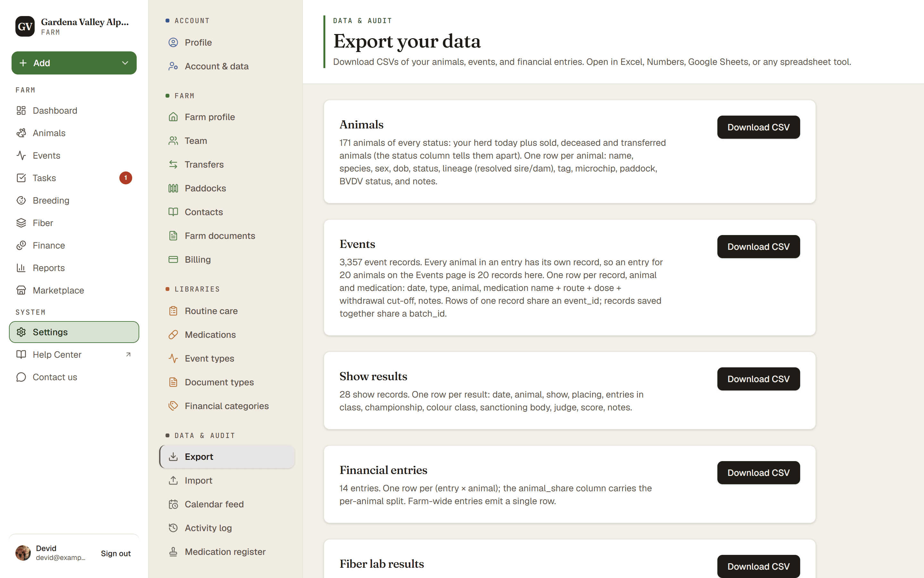Click the Medications pill icon

click(173, 335)
